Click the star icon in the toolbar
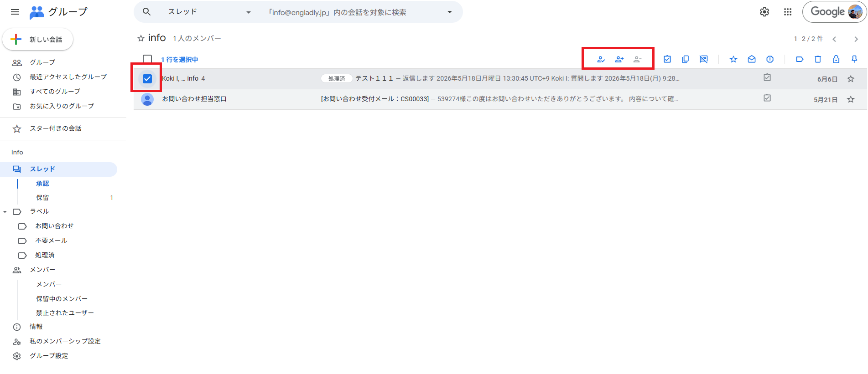The width and height of the screenshot is (868, 374). (733, 59)
